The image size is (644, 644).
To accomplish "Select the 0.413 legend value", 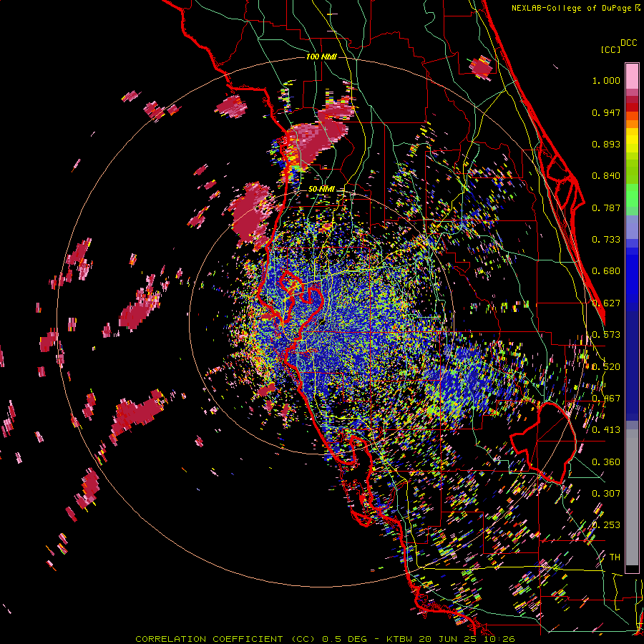I will tap(606, 430).
